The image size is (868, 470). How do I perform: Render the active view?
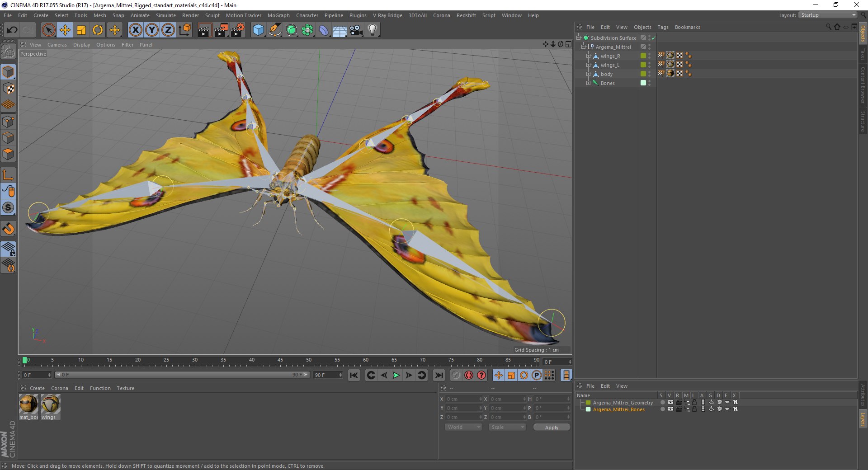pos(204,30)
